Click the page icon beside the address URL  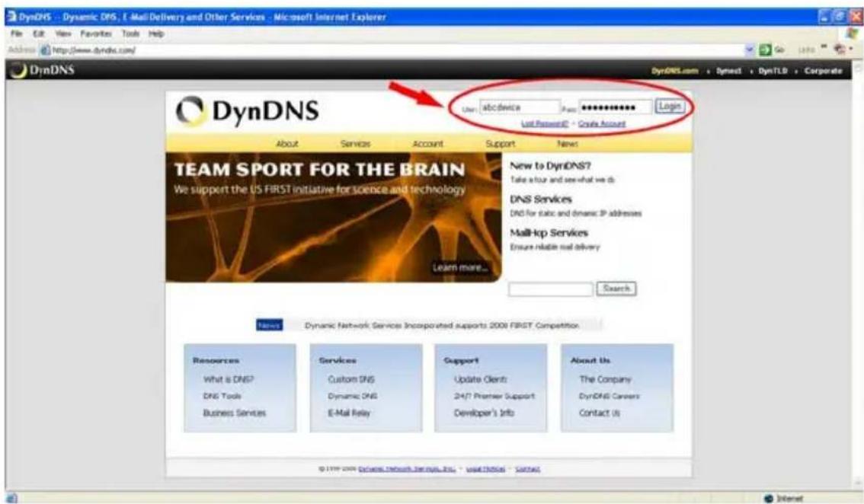click(46, 50)
